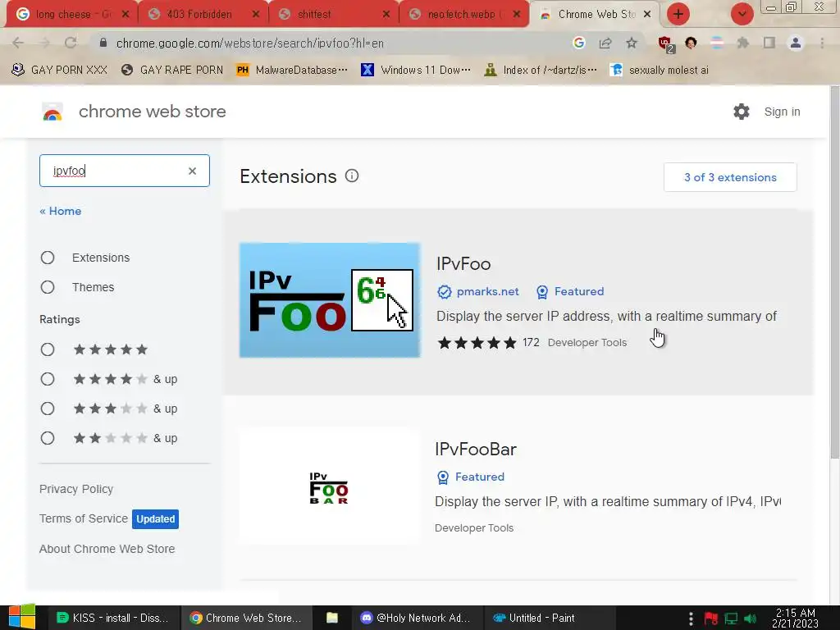Viewport: 840px width, 630px height.
Task: Toggle the browser side panel icon
Action: (769, 43)
